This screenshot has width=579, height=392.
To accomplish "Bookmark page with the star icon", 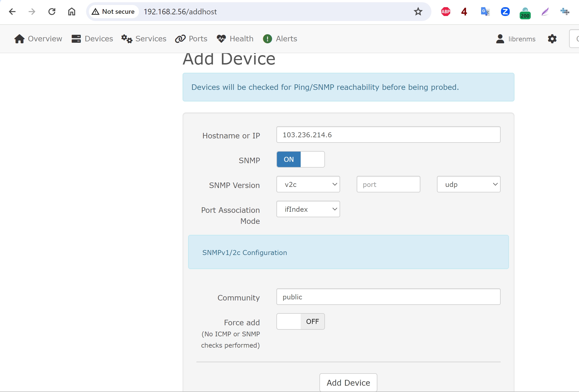I will pos(418,12).
